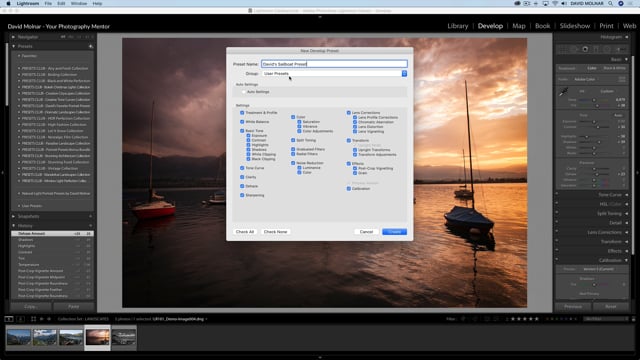Open the Map module
Screen dimensions: 640x360
[x=519, y=26]
